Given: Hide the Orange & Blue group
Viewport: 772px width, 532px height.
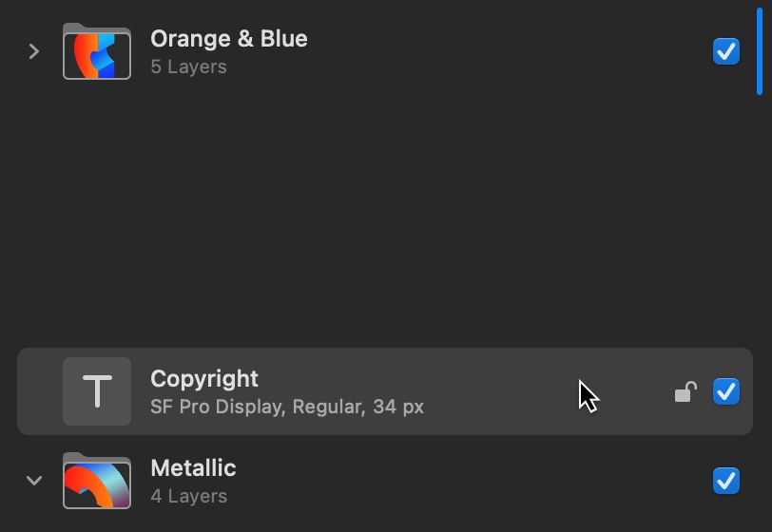Looking at the screenshot, I should pos(726,51).
